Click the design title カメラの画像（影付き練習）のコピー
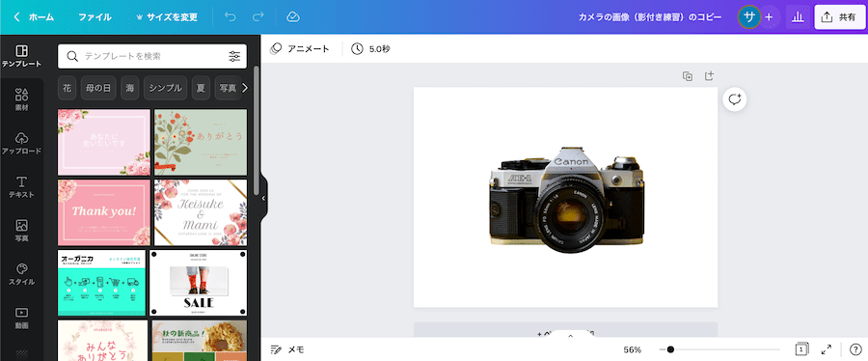Screen dimensions: 868x361 (650, 17)
